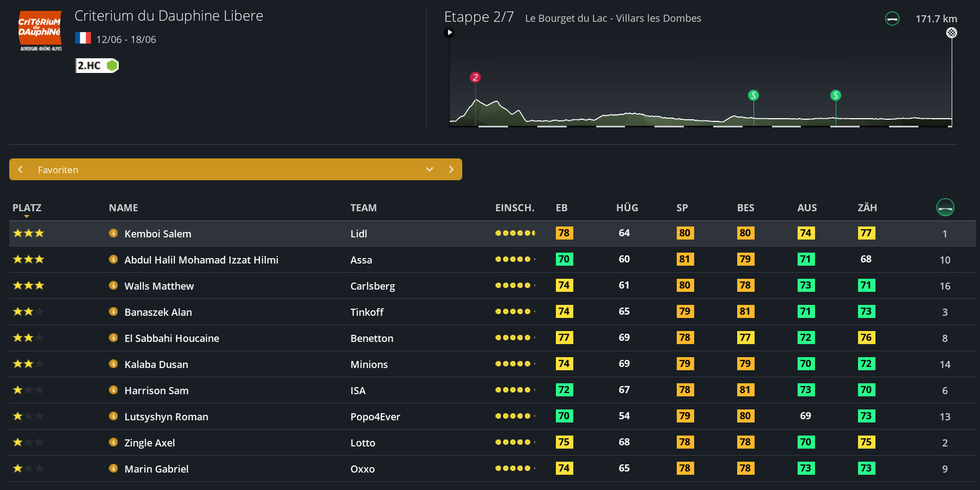Click the info icon for Zingle Axel
980x490 pixels.
pyautogui.click(x=113, y=443)
